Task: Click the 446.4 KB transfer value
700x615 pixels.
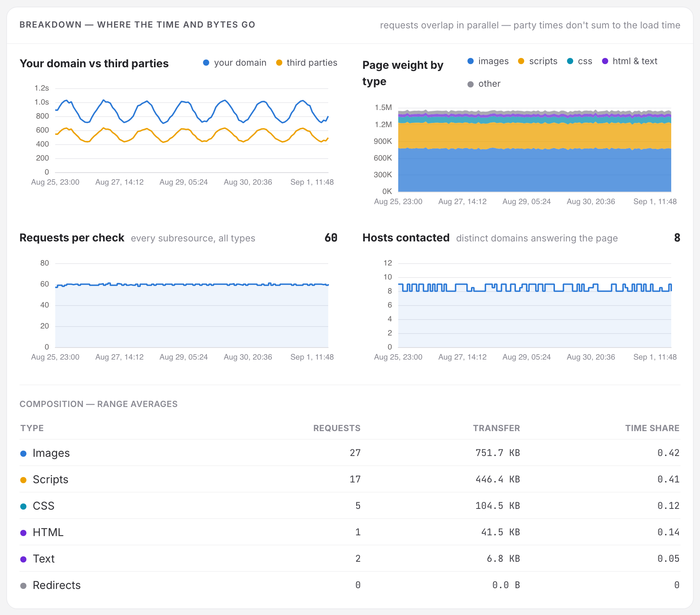Action: (x=498, y=479)
